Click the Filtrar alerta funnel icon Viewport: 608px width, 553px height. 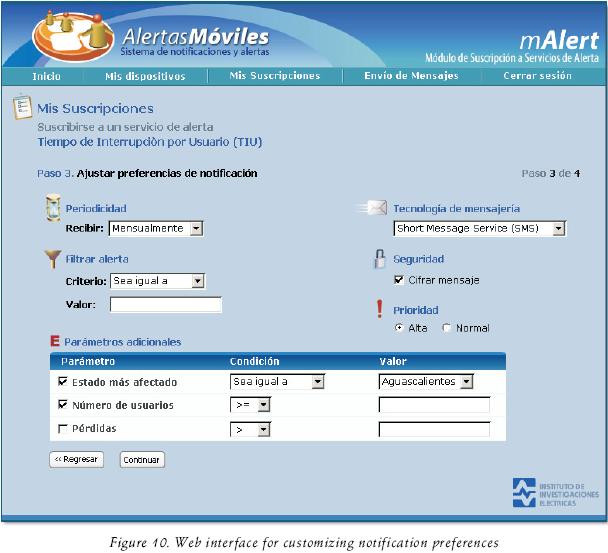(x=53, y=260)
